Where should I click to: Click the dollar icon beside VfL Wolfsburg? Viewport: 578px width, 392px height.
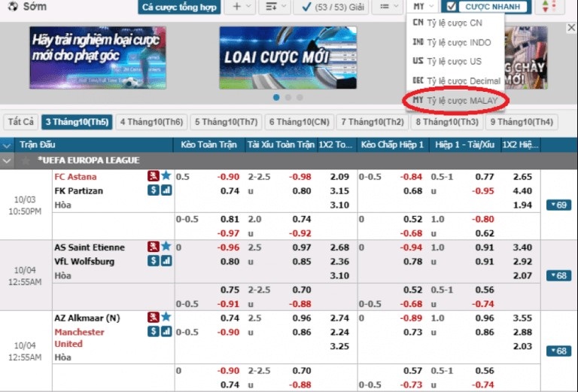[153, 261]
